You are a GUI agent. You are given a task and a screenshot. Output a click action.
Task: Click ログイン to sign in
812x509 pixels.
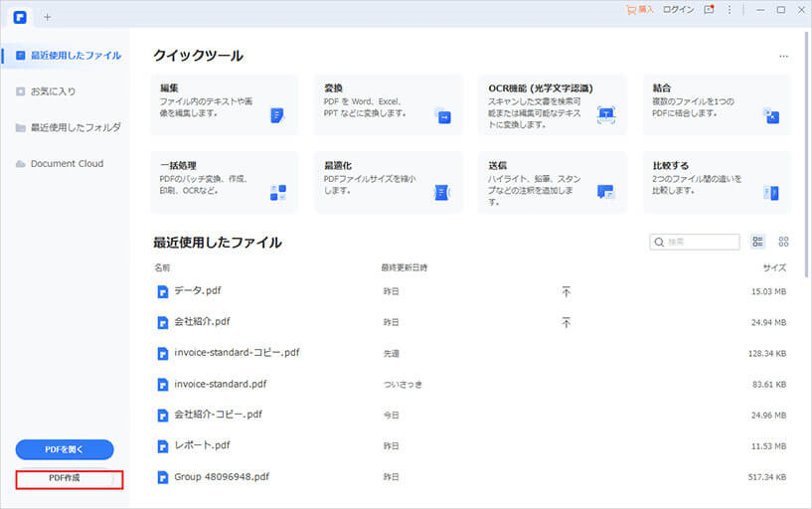click(679, 10)
